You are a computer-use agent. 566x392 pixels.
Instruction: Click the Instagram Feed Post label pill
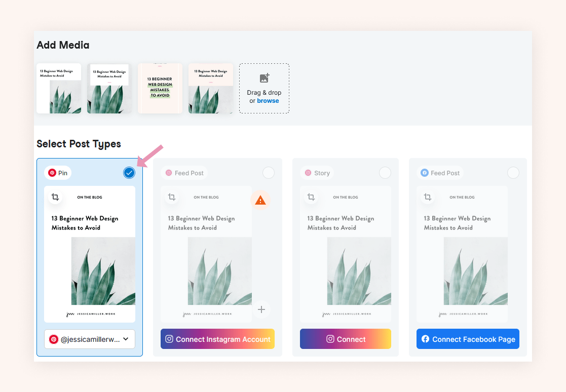[x=184, y=173]
